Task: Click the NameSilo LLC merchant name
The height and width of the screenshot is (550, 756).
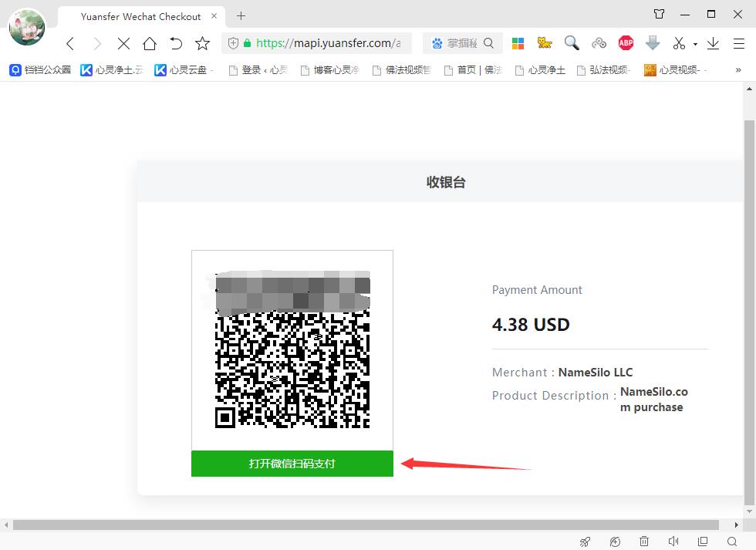Action: (x=596, y=373)
